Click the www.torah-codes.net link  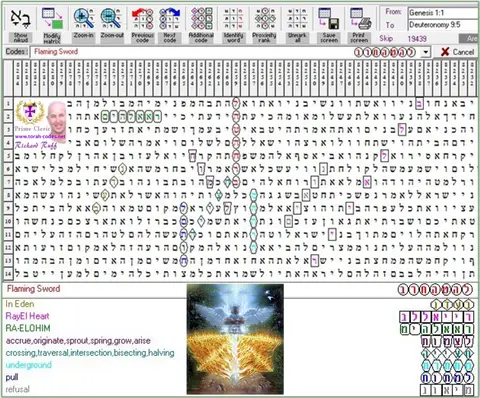(40, 137)
